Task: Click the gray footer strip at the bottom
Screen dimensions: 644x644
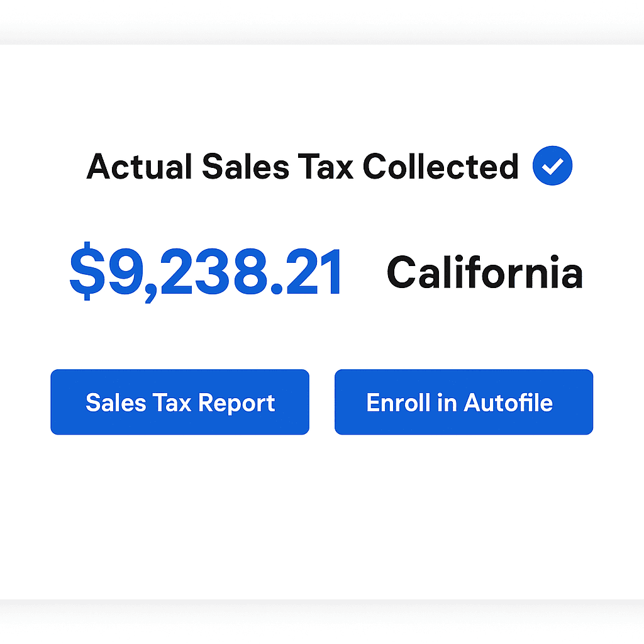Action: (322, 622)
